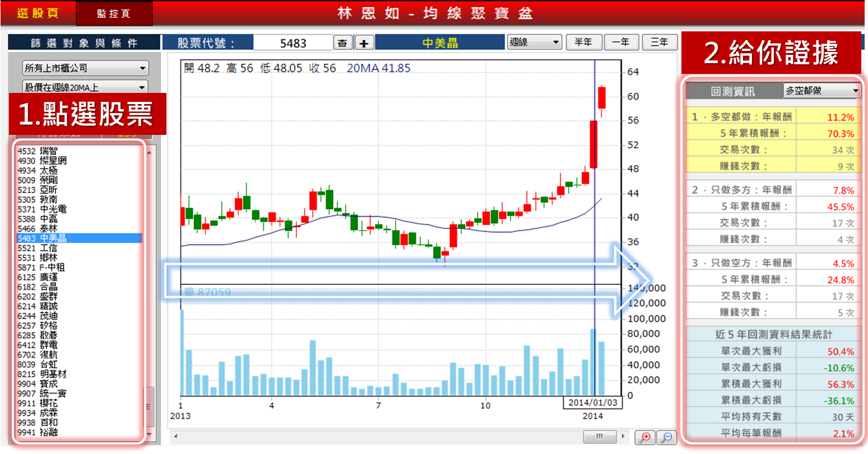Image resolution: width=868 pixels, height=454 pixels.
Task: Click the plus button beside stock code
Action: (x=364, y=43)
